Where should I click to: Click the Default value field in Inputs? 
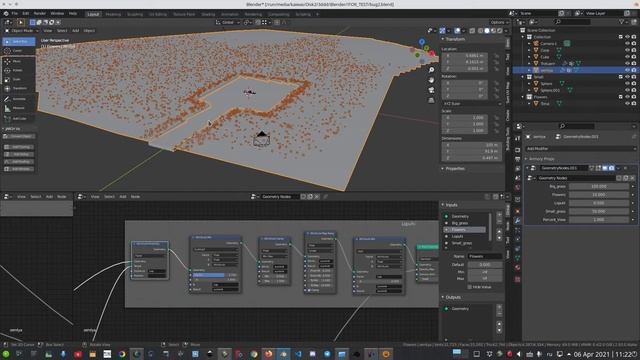click(x=485, y=264)
